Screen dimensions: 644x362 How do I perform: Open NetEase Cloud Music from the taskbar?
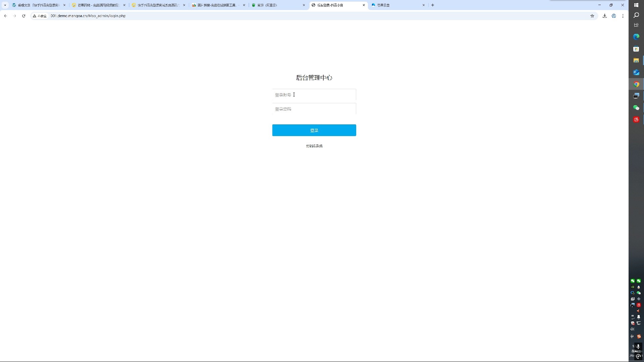pyautogui.click(x=636, y=119)
